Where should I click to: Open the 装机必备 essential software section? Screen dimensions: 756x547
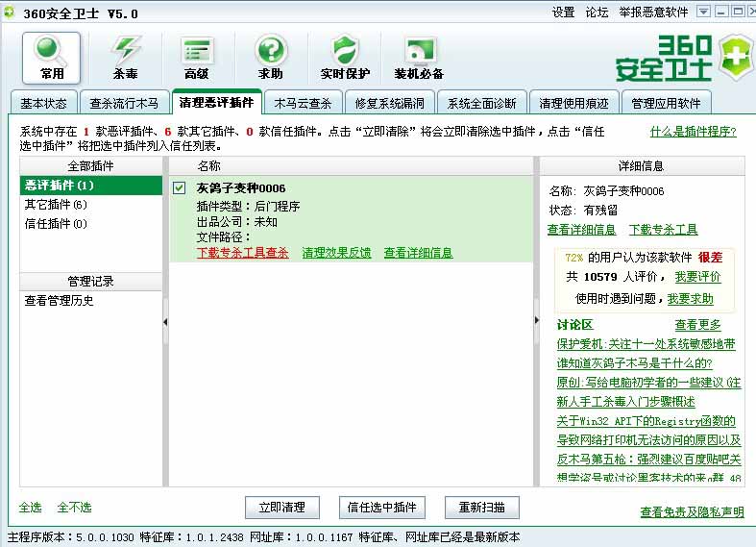[x=419, y=58]
